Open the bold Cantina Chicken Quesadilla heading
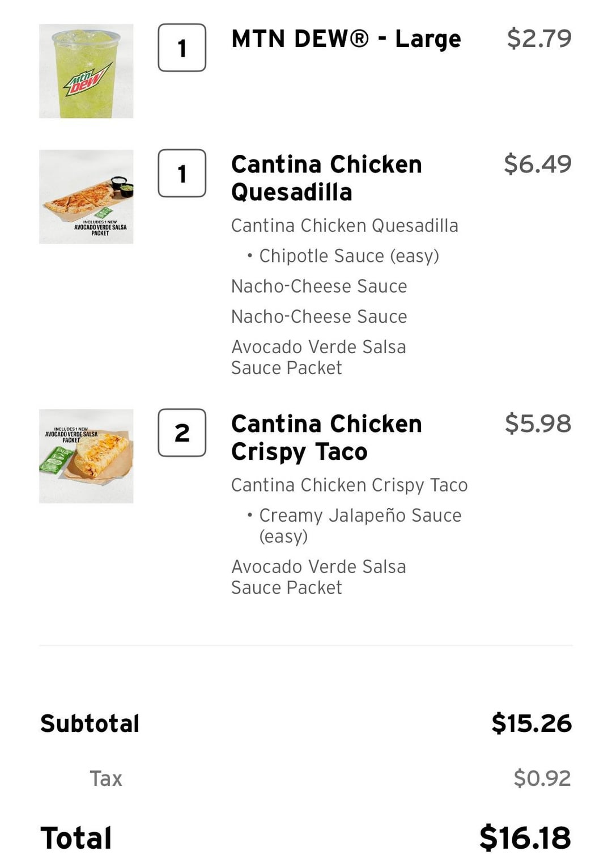This screenshot has width=612, height=868. pyautogui.click(x=326, y=178)
